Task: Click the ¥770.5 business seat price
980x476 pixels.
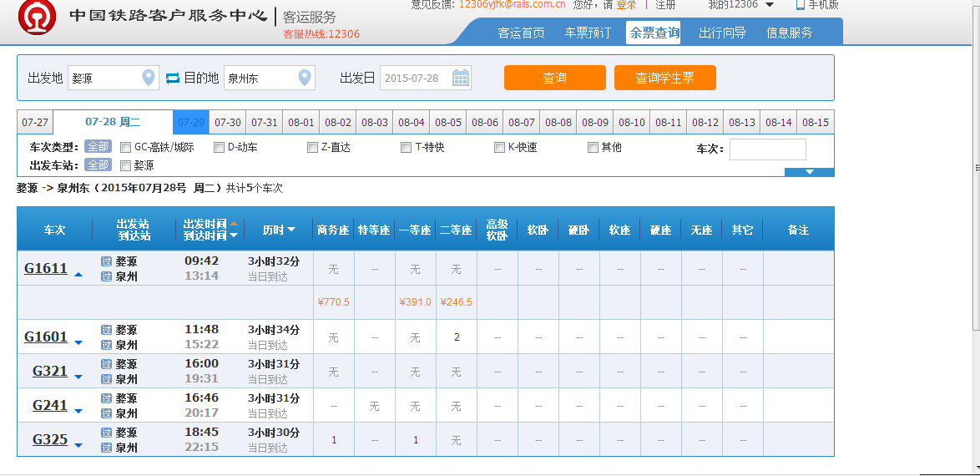Action: [x=334, y=302]
